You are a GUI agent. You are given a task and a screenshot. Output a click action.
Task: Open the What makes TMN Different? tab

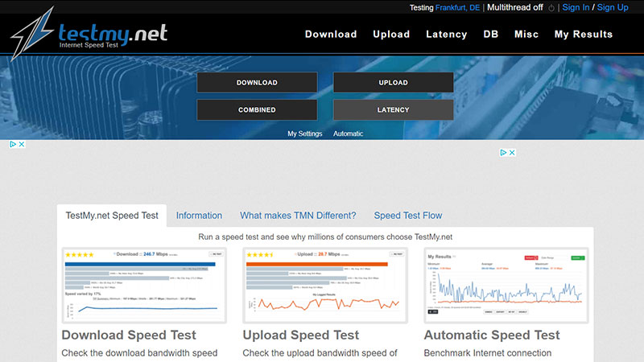(298, 216)
